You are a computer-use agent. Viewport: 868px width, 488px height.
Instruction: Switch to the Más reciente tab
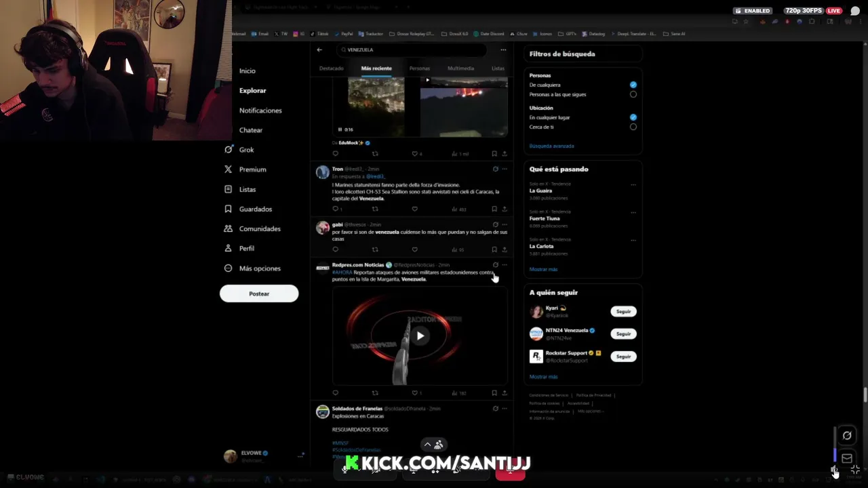376,68
